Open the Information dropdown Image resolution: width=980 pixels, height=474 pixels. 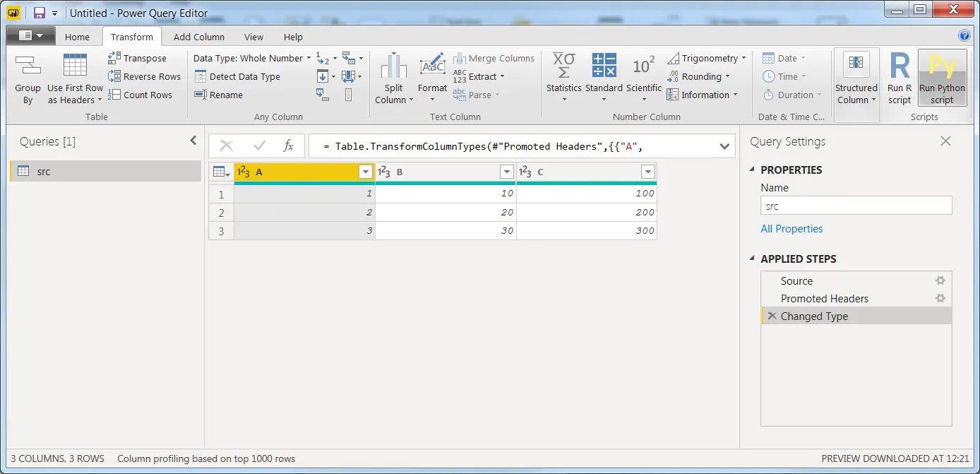click(x=702, y=95)
